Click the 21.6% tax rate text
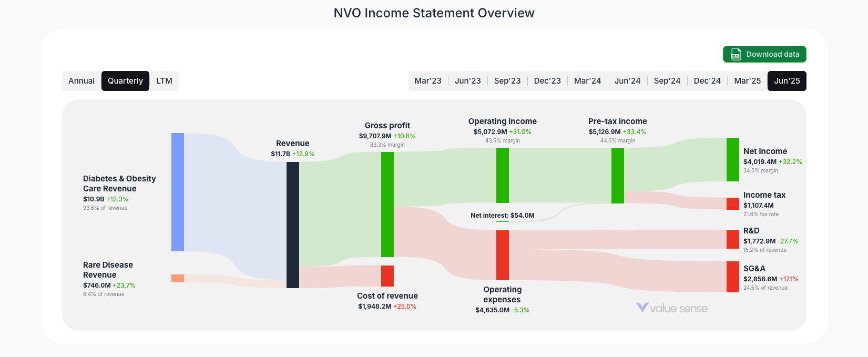The width and height of the screenshot is (868, 357). tap(761, 215)
